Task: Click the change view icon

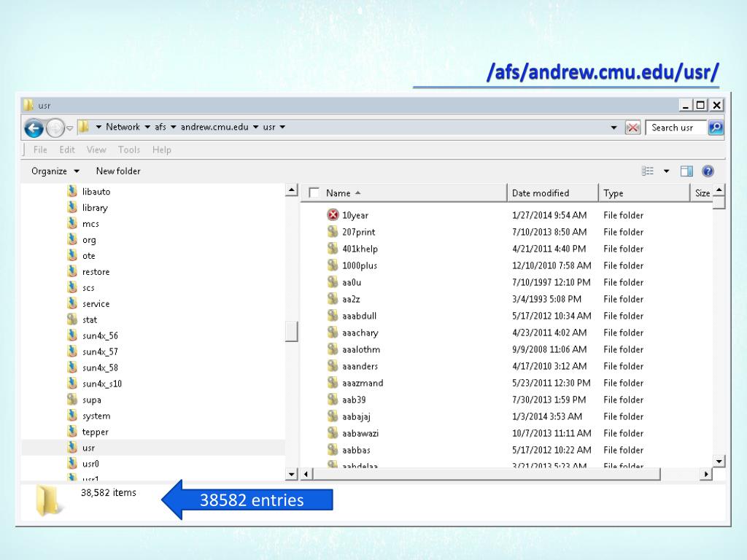Action: (x=648, y=171)
